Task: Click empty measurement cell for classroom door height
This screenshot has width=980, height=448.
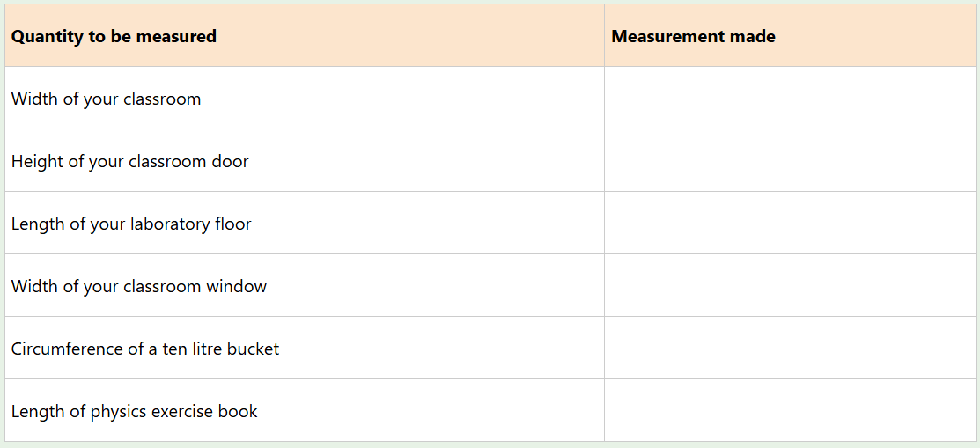Action: (790, 161)
